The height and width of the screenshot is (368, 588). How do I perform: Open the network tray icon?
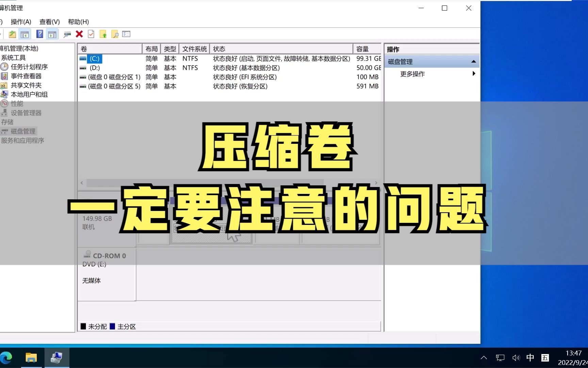500,358
